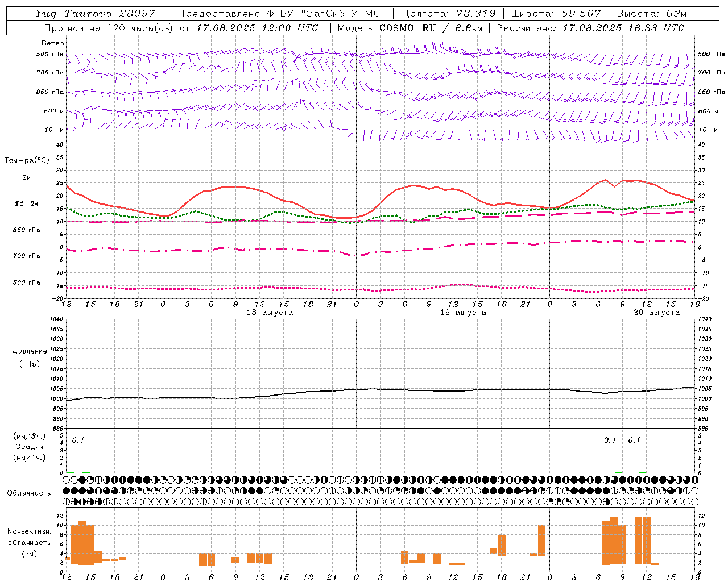728x582 pixels.
Task: Click the Прогноз на 120 часа(ов) text
Action: click(x=109, y=28)
